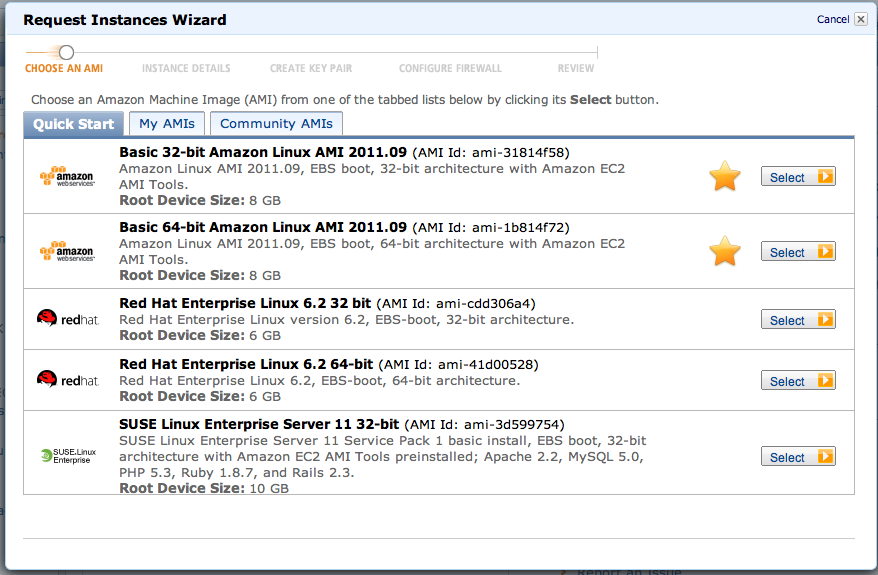Click the AMI Id ami-31814f58 text

491,153
